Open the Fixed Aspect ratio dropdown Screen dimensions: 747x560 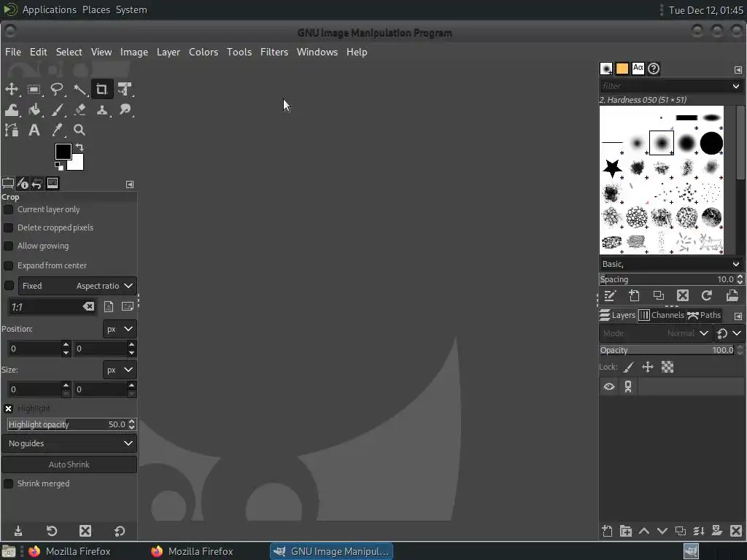(77, 286)
